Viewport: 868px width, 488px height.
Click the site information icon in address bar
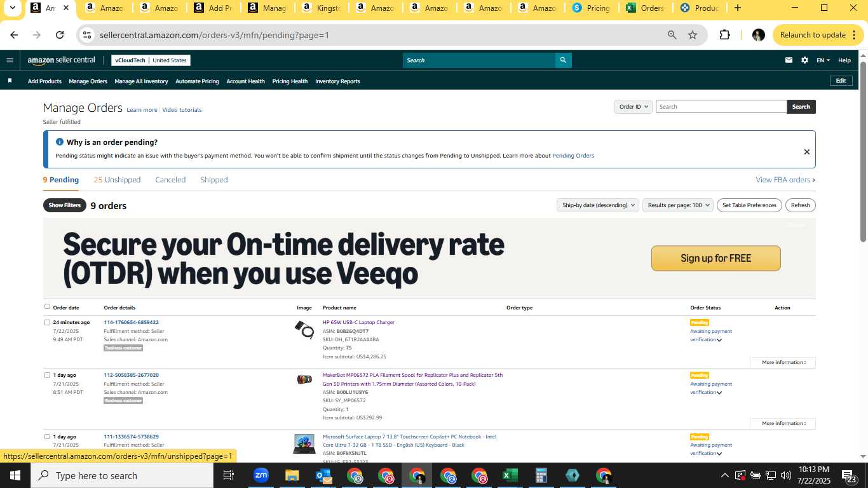coord(88,35)
